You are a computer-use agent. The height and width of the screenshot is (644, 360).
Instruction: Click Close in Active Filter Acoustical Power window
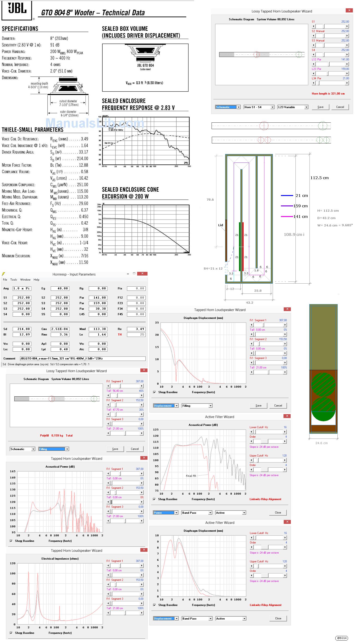278,513
